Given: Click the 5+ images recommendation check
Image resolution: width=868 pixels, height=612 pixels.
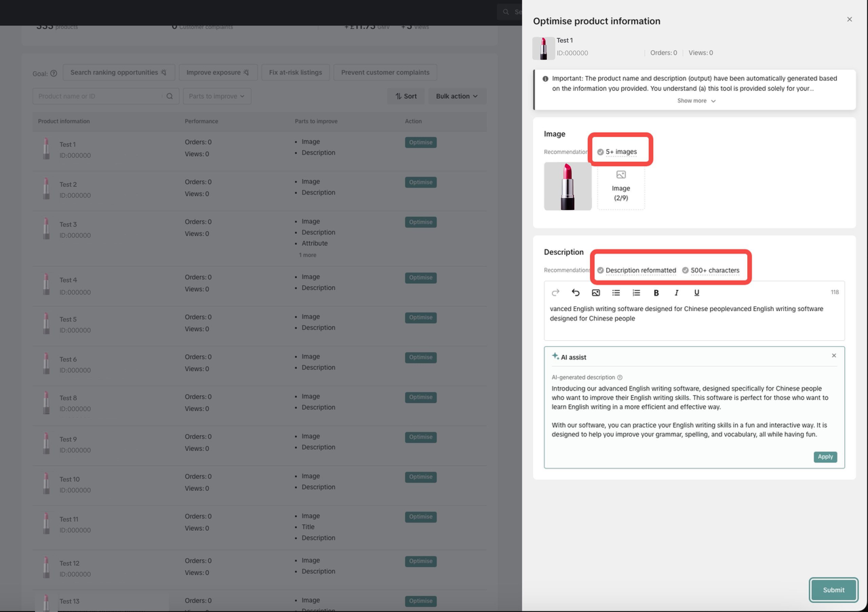Looking at the screenshot, I should coord(600,152).
